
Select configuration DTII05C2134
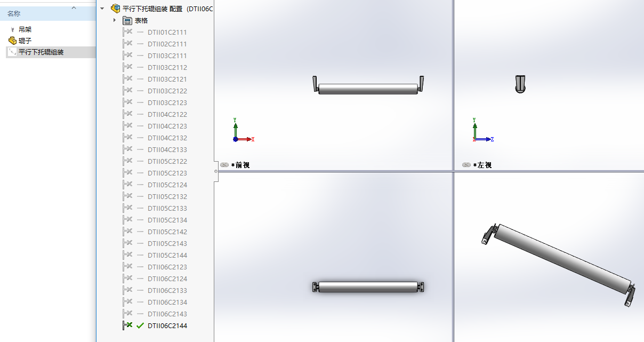pos(167,220)
